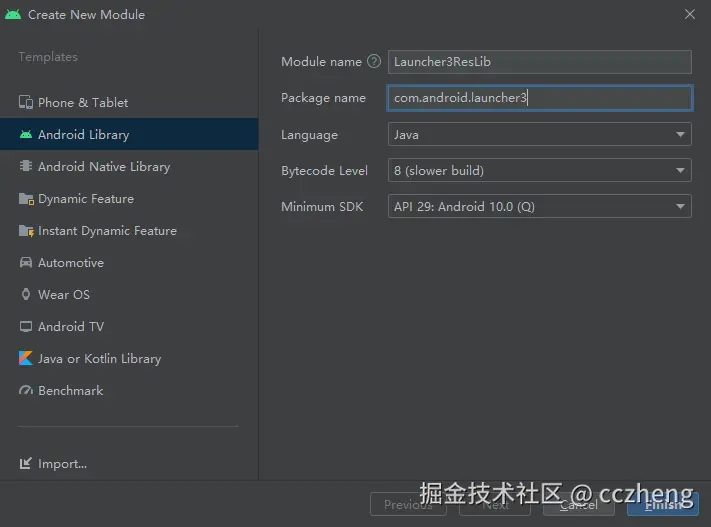711x527 pixels.
Task: Click the Import arrow icon
Action: (x=25, y=463)
